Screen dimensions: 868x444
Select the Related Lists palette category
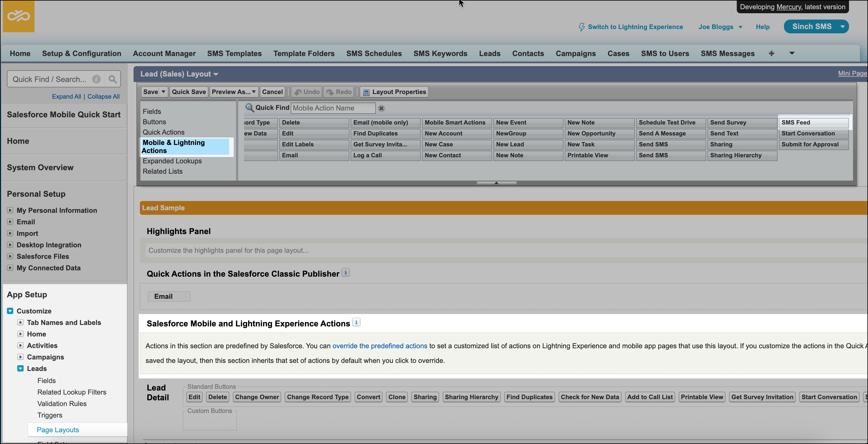(162, 171)
